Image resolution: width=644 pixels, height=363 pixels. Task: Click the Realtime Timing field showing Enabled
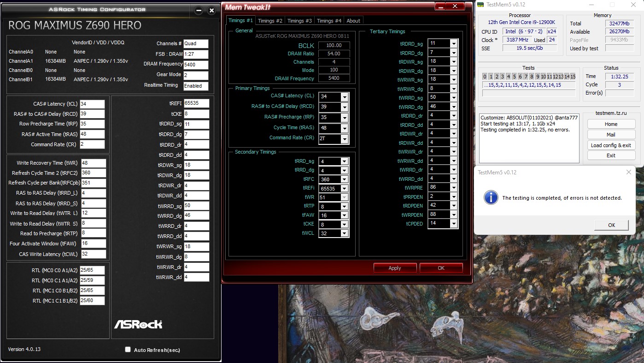pyautogui.click(x=196, y=86)
